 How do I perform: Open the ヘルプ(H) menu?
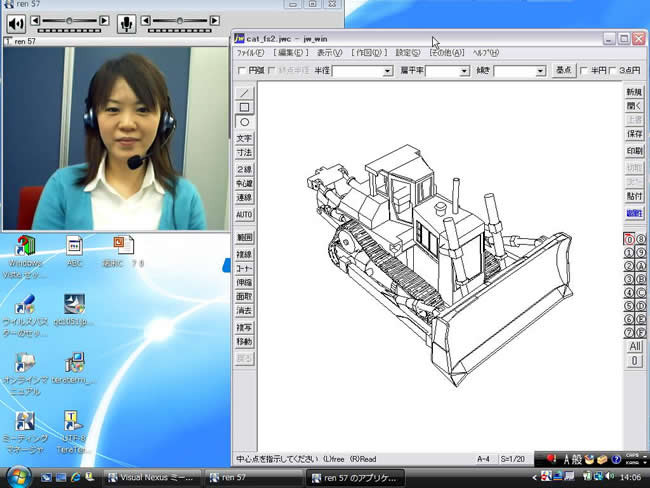click(x=486, y=53)
